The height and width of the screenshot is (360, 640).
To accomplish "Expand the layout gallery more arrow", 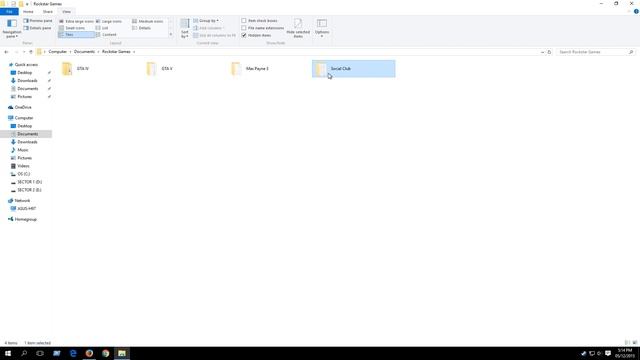I will pos(171,35).
